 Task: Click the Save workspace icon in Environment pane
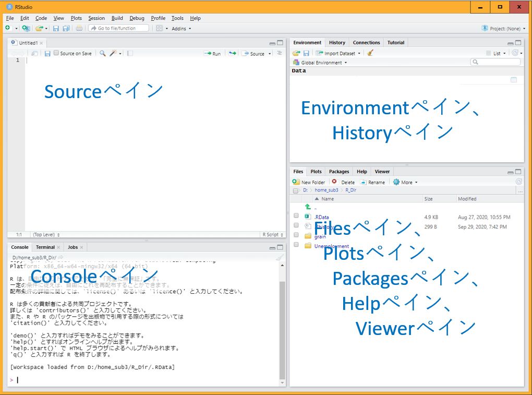[x=306, y=53]
